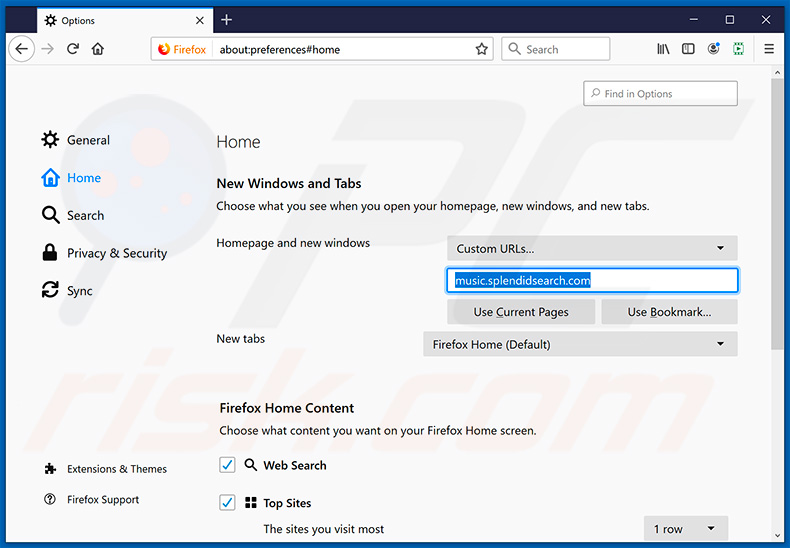
Task: Uncheck the Top Sites checkbox
Action: tap(227, 502)
